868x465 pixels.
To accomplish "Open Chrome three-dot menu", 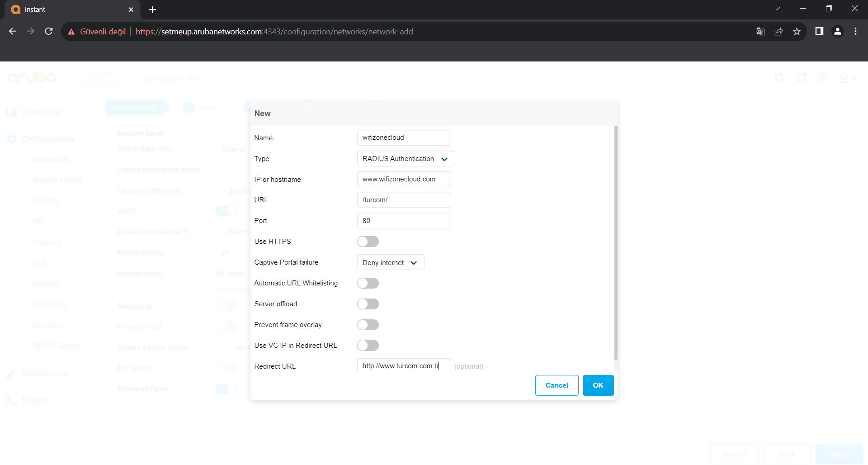I will 855,31.
